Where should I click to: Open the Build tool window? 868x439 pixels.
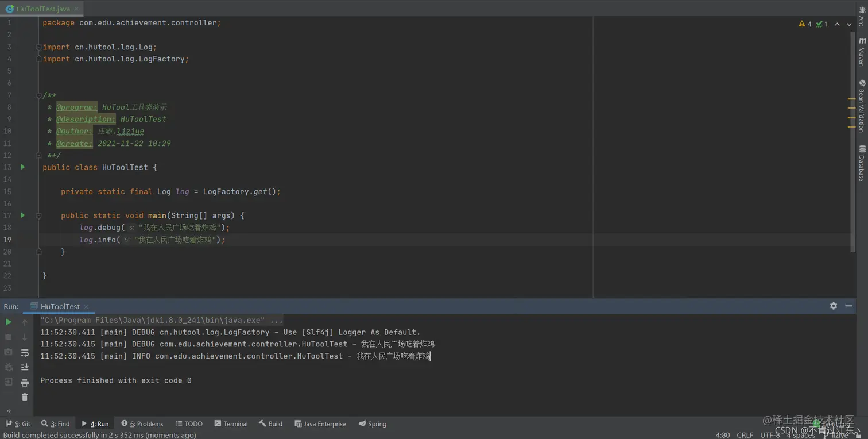(x=270, y=424)
